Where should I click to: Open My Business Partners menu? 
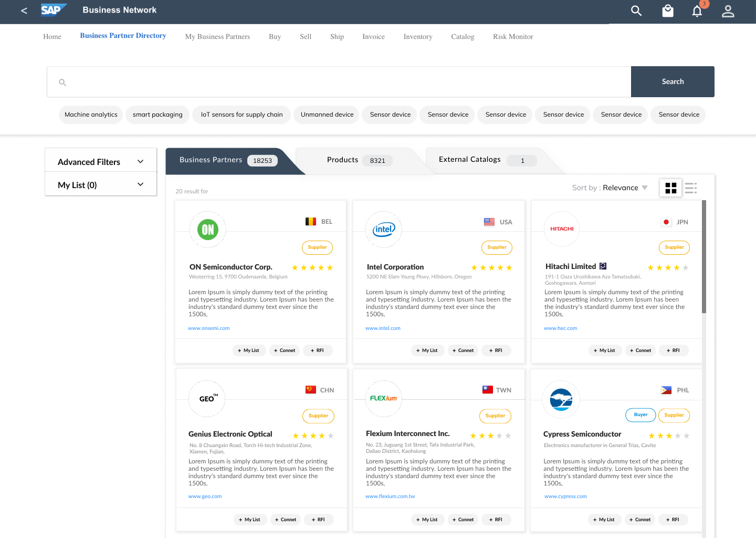(217, 37)
